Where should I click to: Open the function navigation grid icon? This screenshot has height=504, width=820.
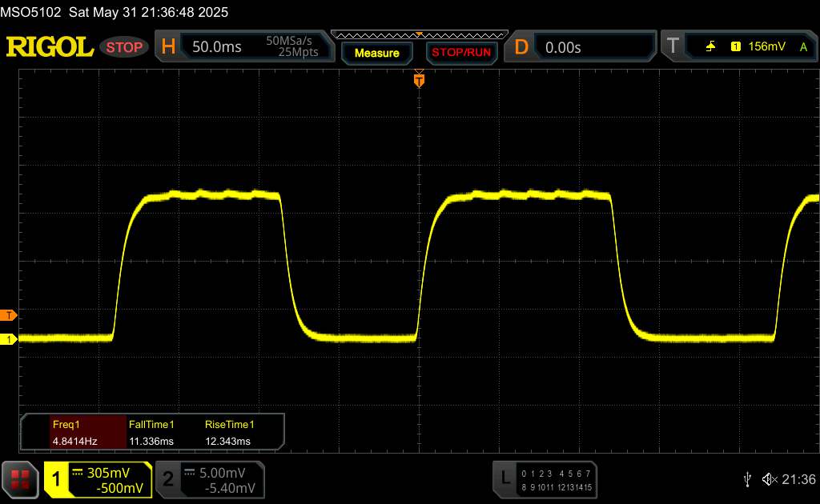[x=21, y=479]
